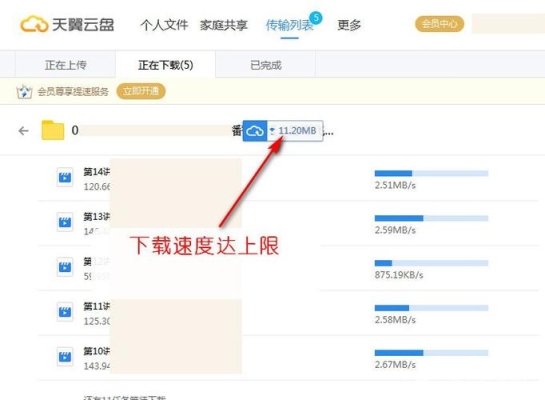Open the 更多 menu
Image resolution: width=545 pixels, height=400 pixels.
(349, 25)
